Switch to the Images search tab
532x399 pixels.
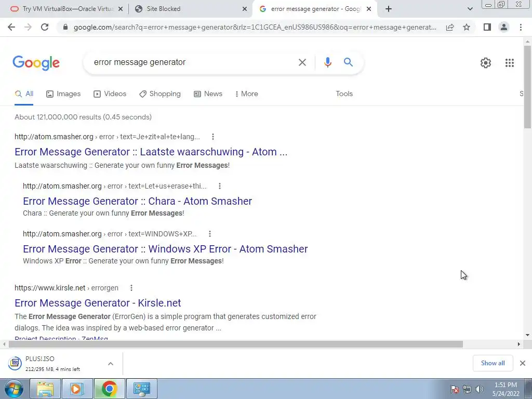pyautogui.click(x=63, y=94)
